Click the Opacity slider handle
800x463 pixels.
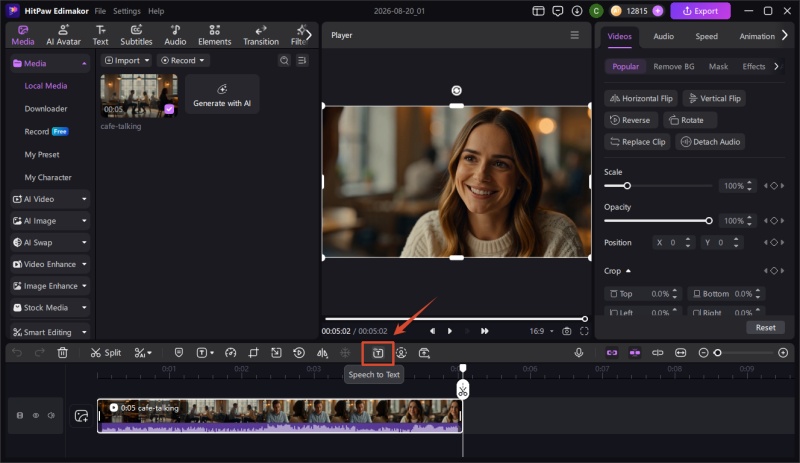click(709, 221)
